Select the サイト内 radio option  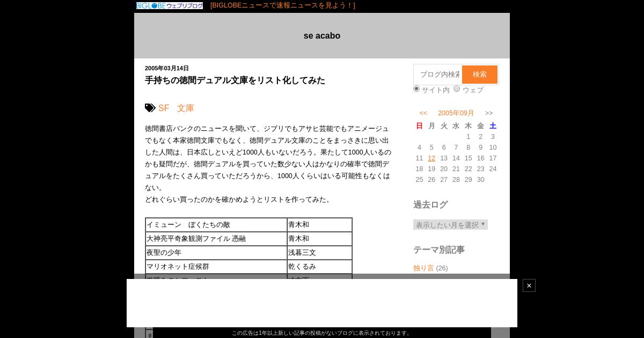[x=416, y=89]
